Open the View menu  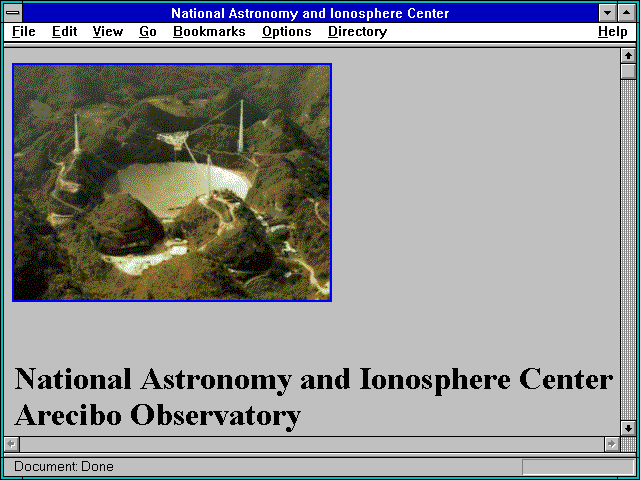click(x=108, y=32)
